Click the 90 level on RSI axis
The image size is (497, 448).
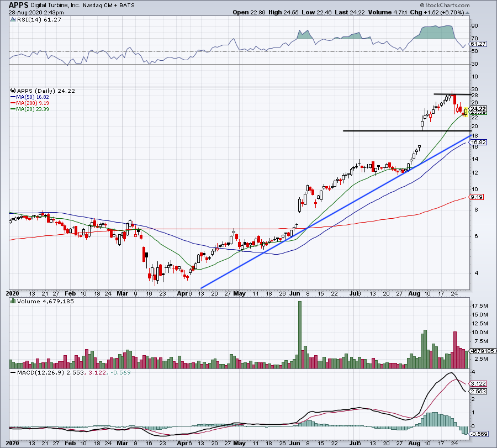coord(474,25)
